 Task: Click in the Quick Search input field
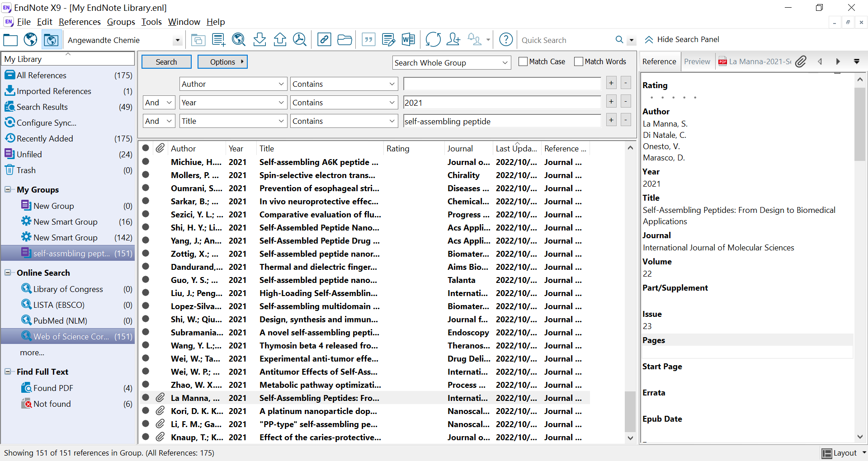tap(565, 40)
